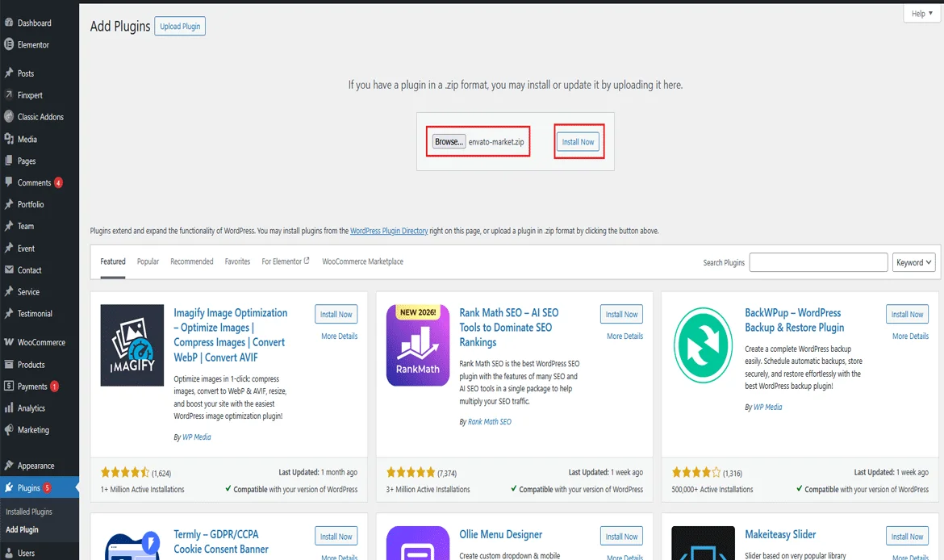Install the Rank Math SEO plugin
This screenshot has height=560, width=944.
(621, 314)
